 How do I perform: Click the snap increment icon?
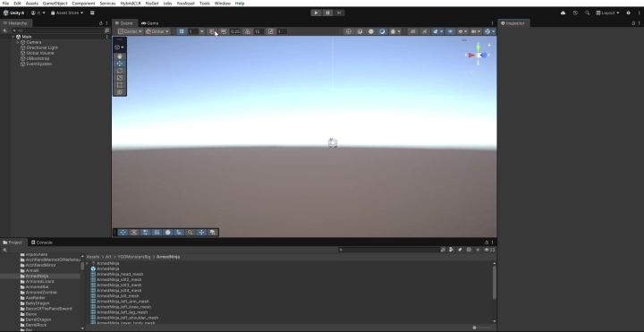point(224,31)
